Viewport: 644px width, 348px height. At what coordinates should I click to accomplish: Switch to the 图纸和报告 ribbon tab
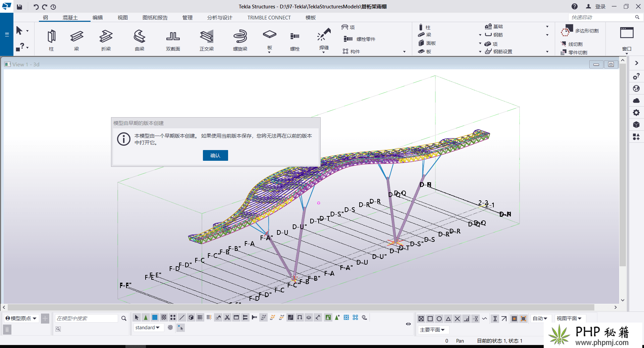[x=155, y=17]
